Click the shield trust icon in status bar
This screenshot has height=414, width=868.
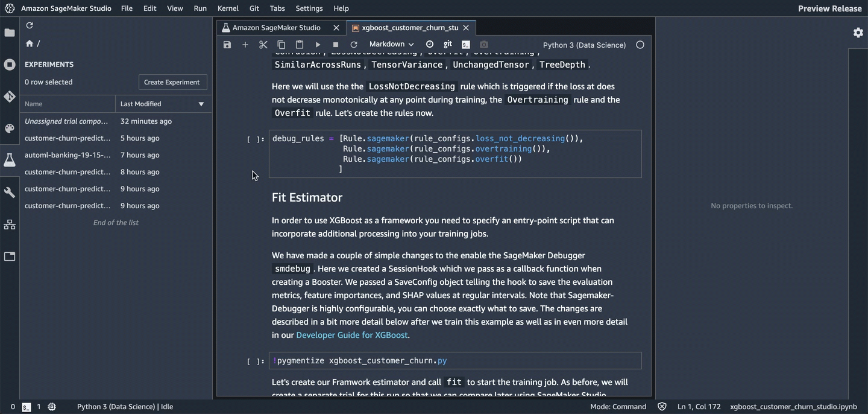coord(662,407)
